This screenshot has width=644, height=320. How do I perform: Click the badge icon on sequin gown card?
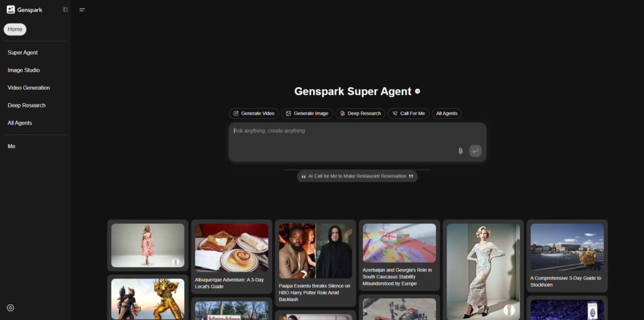[x=509, y=310]
